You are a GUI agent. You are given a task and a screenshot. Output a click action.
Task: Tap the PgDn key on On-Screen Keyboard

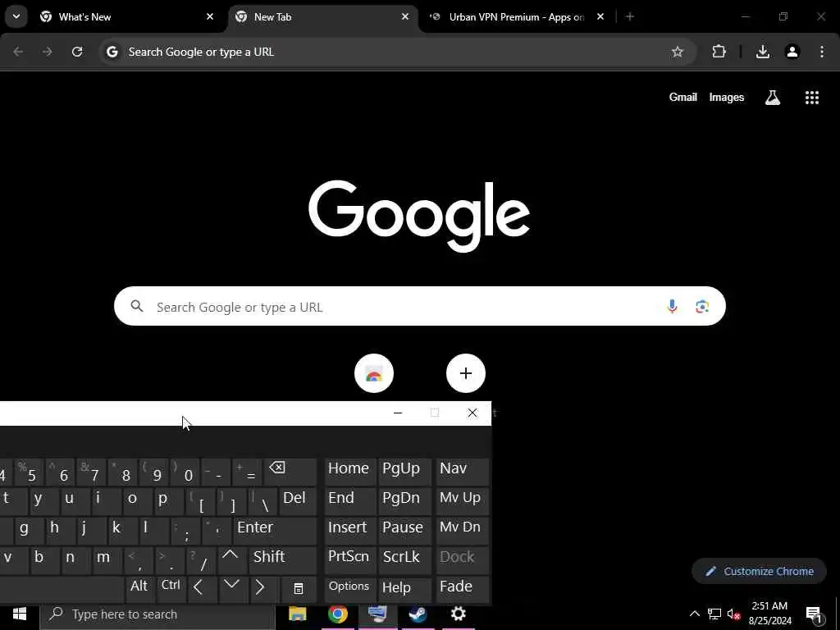click(405, 501)
